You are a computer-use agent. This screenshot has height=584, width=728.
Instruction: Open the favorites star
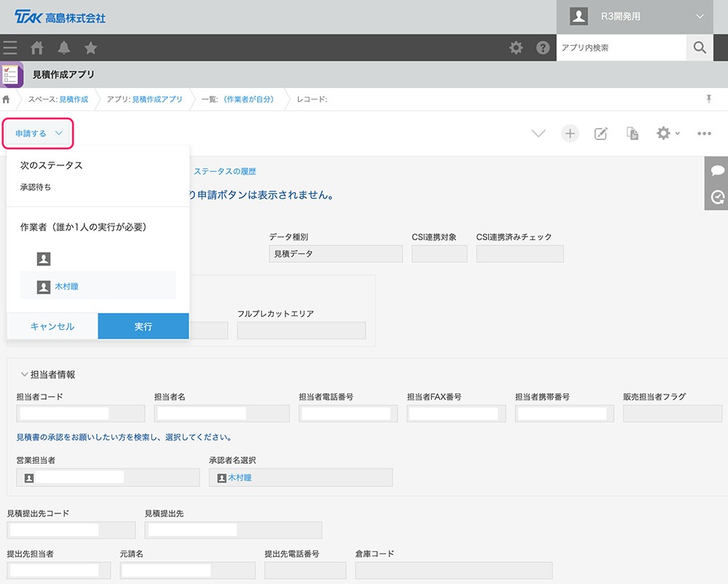90,48
